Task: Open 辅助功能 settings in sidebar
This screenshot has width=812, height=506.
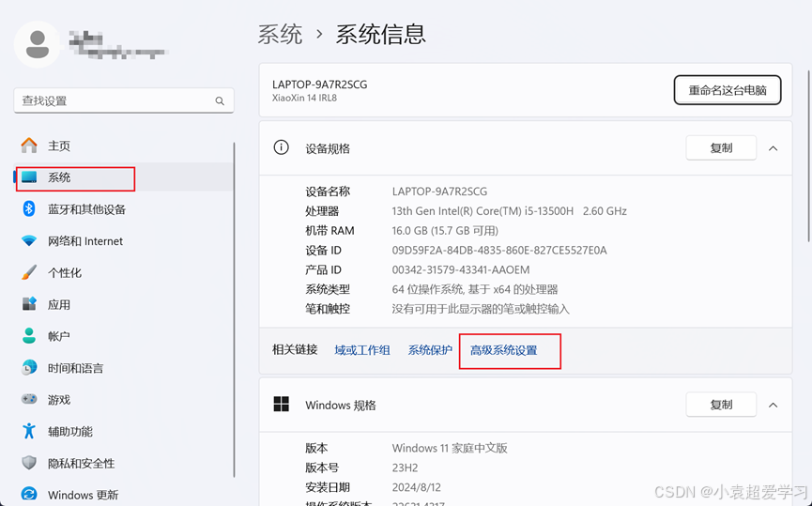Action: [123, 431]
